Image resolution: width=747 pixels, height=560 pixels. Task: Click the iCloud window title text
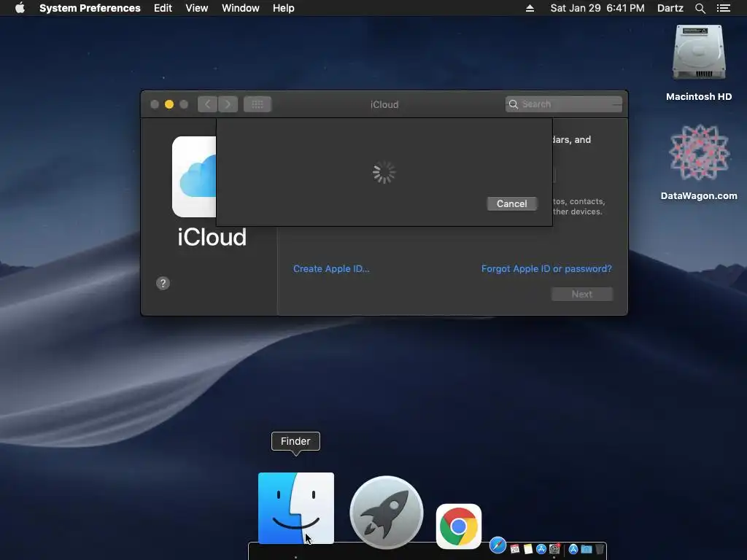[x=384, y=104]
